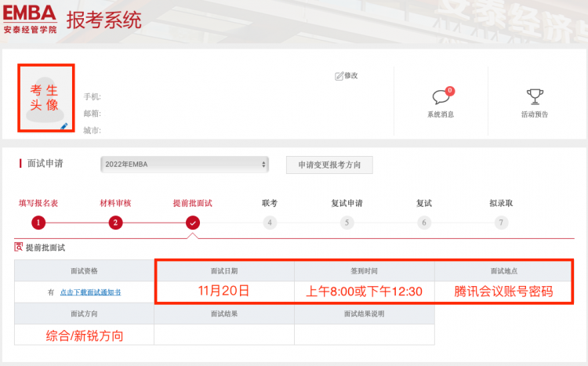Viewport: 588px width, 366px height.
Task: Go to step 5 复试申请
Action: (x=347, y=223)
